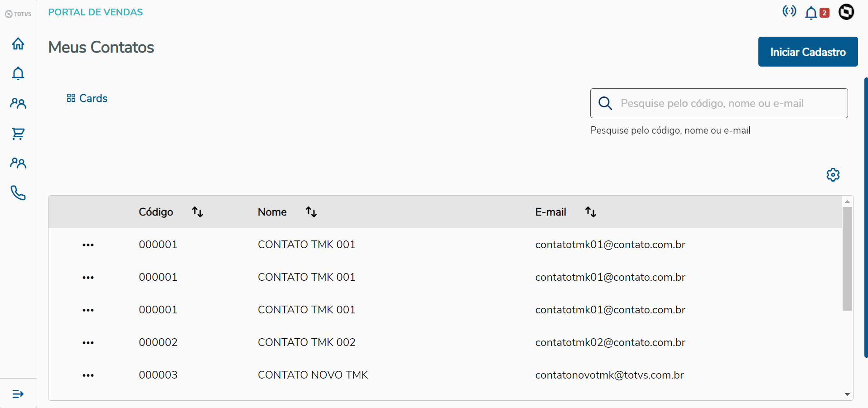The height and width of the screenshot is (408, 868).
Task: Click the PORTAL DE VENDAS title link
Action: pyautogui.click(x=96, y=12)
